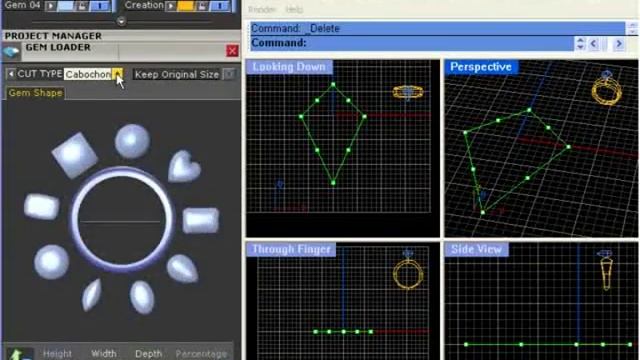The image size is (640, 360).
Task: Open the Help menu
Action: [x=294, y=9]
